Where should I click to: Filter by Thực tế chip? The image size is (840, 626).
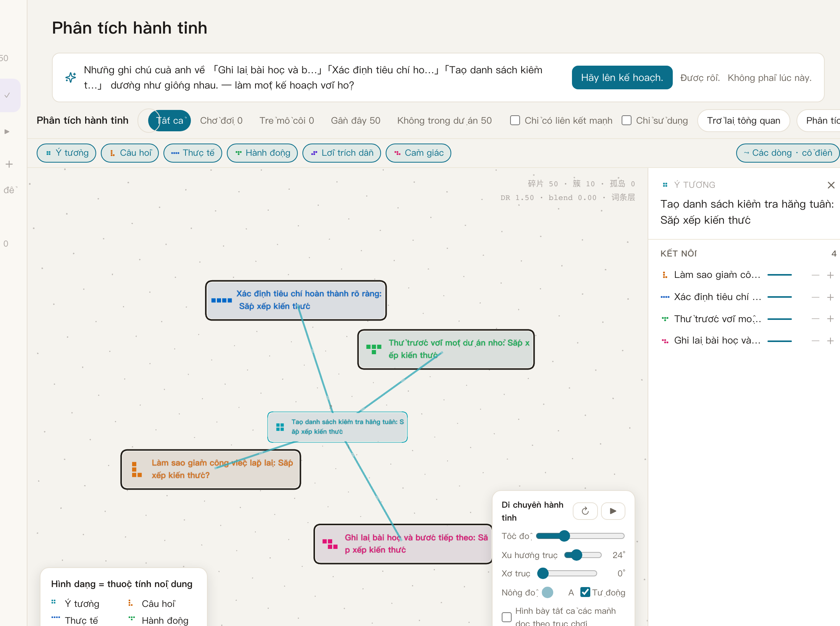(193, 153)
